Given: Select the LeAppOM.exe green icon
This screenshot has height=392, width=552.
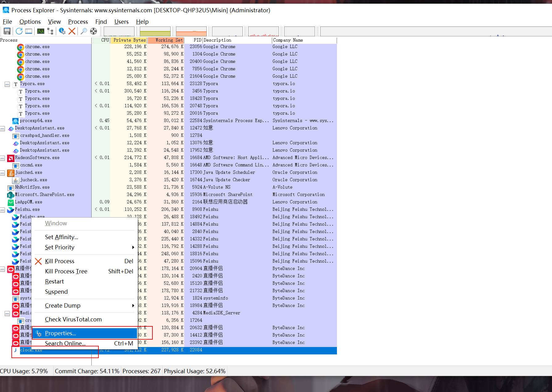Looking at the screenshot, I should [11, 202].
